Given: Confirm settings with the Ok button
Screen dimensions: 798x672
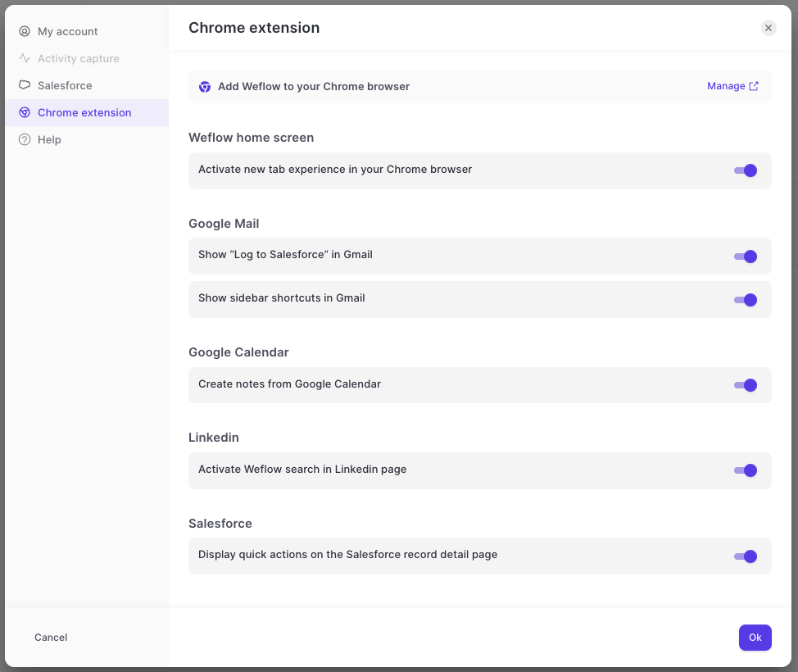Looking at the screenshot, I should pos(755,638).
